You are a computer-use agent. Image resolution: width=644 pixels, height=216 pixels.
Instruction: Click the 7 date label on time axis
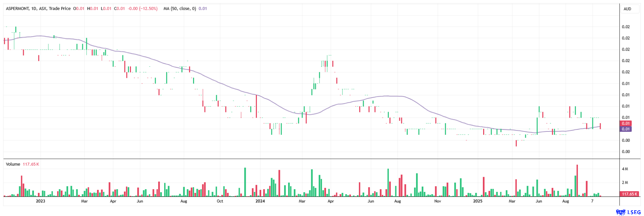[592, 201]
